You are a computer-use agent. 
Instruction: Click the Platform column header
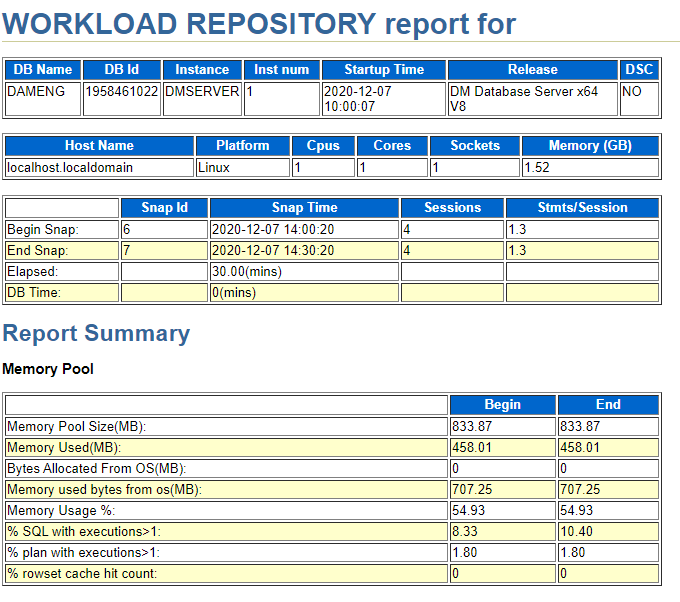[242, 146]
